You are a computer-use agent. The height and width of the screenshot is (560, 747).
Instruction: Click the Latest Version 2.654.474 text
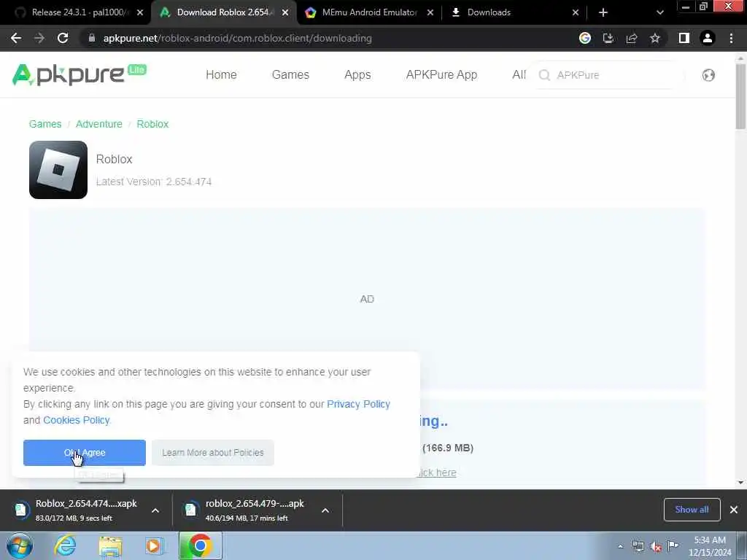point(153,182)
